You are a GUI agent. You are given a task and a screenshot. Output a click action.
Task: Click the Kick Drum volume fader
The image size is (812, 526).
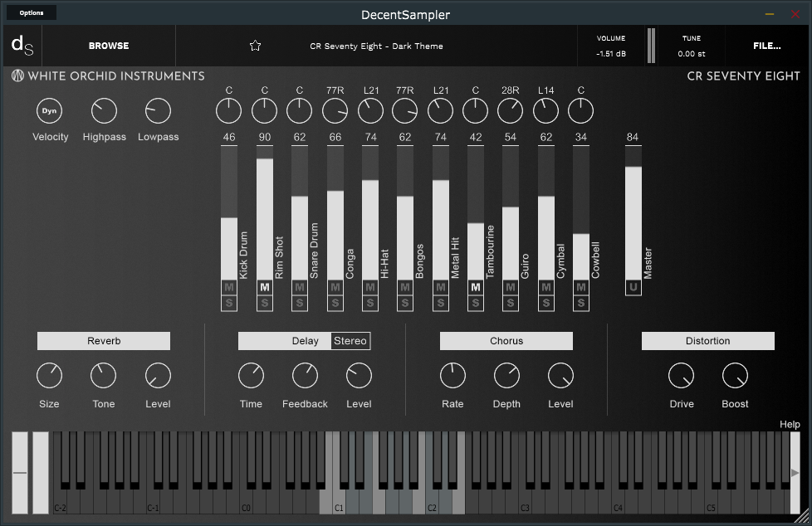[x=229, y=213]
